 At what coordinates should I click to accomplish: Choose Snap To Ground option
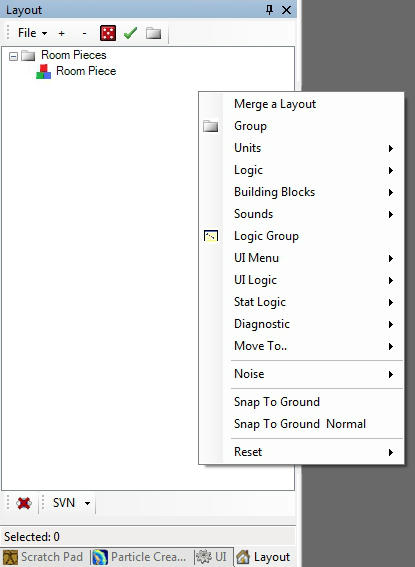301,402
